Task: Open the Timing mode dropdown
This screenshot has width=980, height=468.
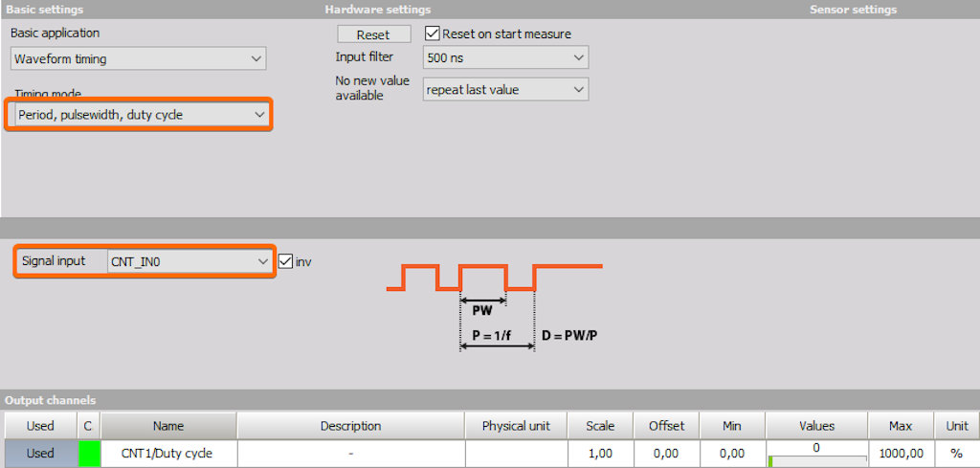Action: (141, 115)
